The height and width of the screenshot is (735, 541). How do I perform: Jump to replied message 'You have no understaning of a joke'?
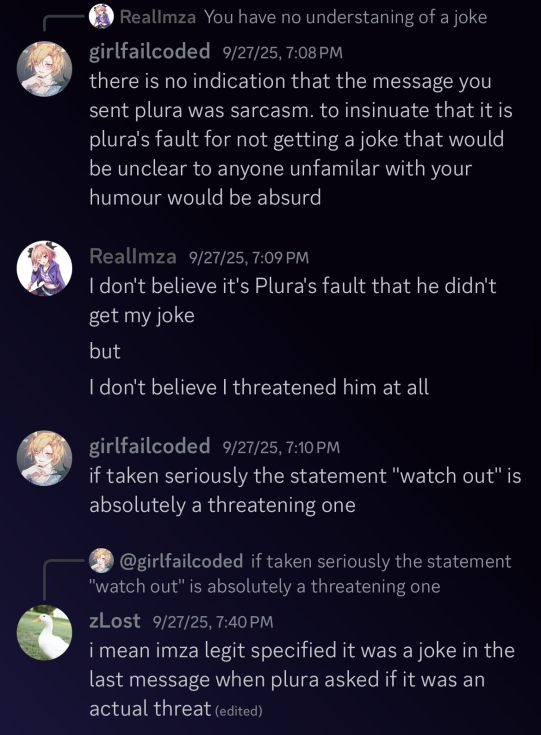[346, 17]
